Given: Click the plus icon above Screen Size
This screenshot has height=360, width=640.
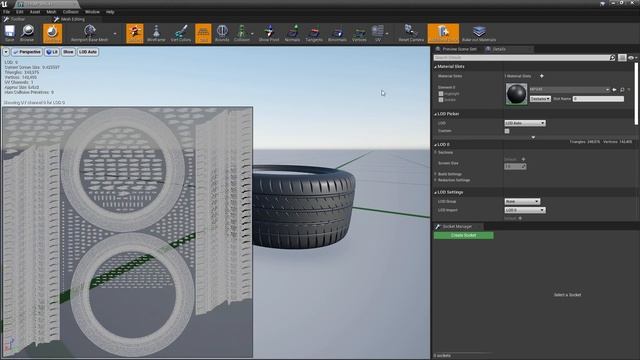Looking at the screenshot, I should coord(523,159).
